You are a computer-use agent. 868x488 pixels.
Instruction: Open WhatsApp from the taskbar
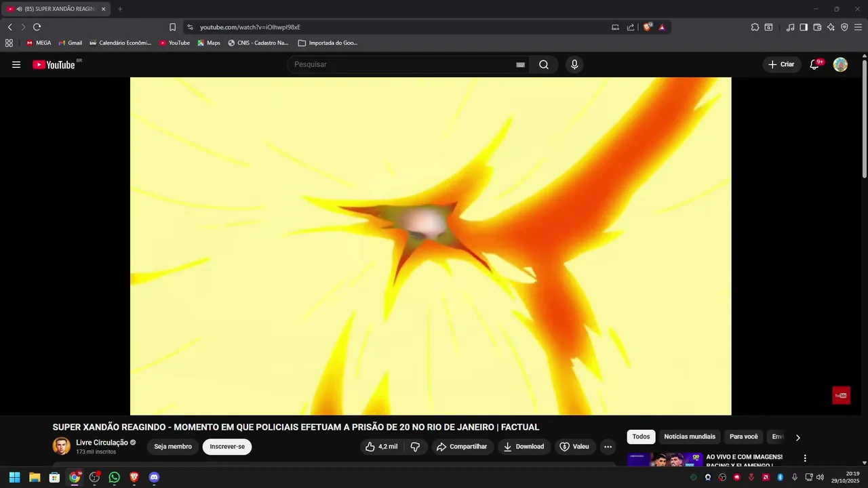(x=114, y=477)
